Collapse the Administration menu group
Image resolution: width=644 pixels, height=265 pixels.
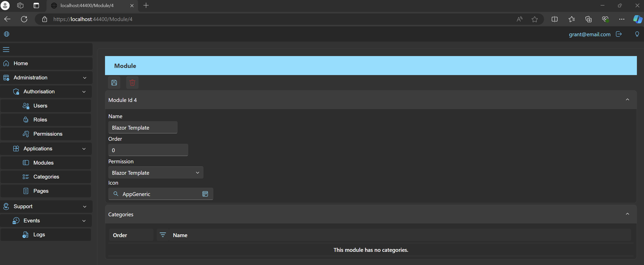pos(84,78)
